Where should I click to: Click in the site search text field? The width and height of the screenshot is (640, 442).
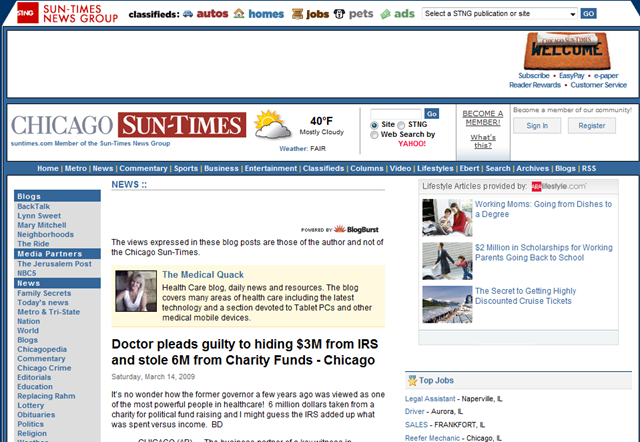[x=396, y=113]
